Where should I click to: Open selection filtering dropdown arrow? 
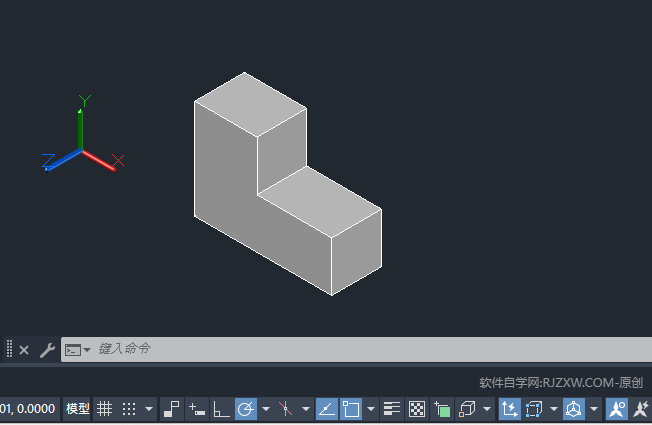[x=554, y=409]
